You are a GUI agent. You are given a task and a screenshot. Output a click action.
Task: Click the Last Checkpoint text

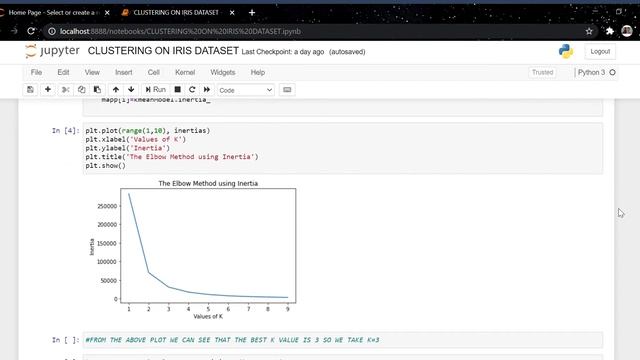282,52
